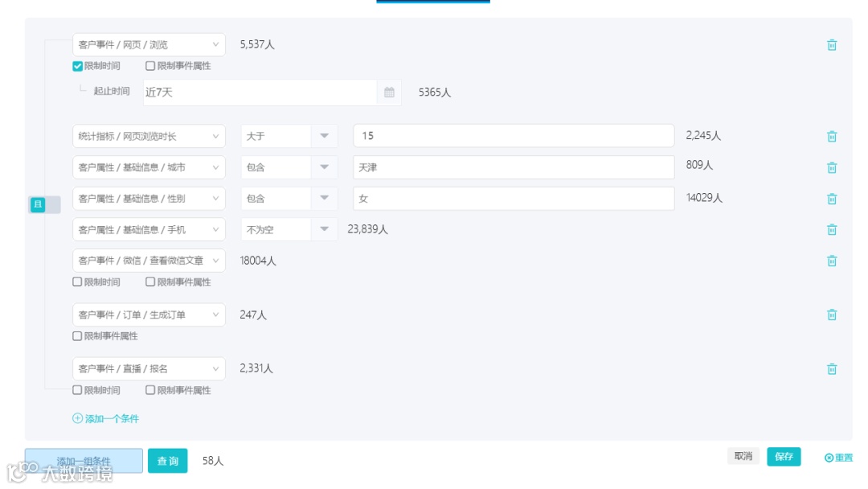Uncheck 限制时间 under 网页/浏览
868x489 pixels.
(x=78, y=66)
